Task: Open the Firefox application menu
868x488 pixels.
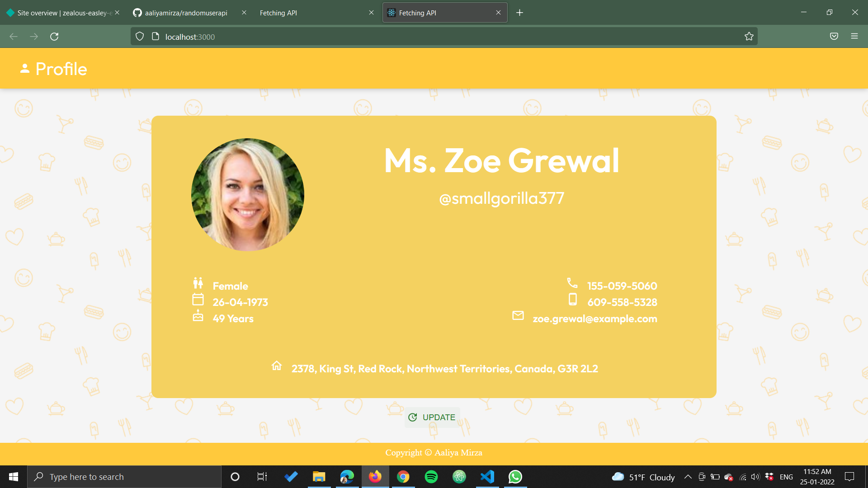Action: pos(854,37)
